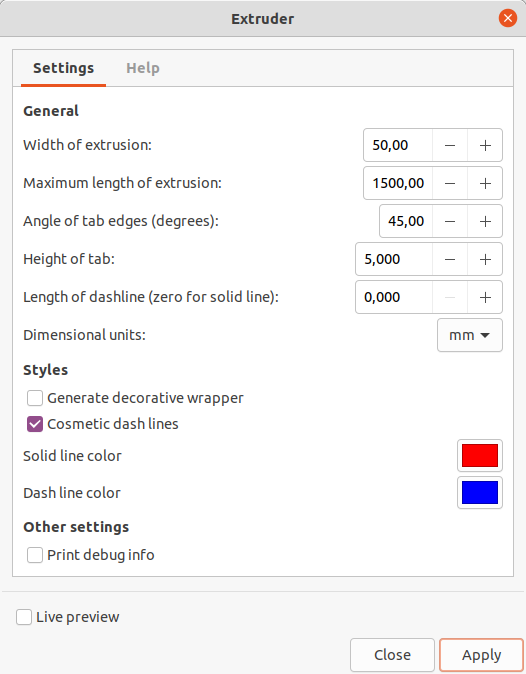Increase Height of tab with plus
This screenshot has width=526, height=674.
pyautogui.click(x=485, y=259)
